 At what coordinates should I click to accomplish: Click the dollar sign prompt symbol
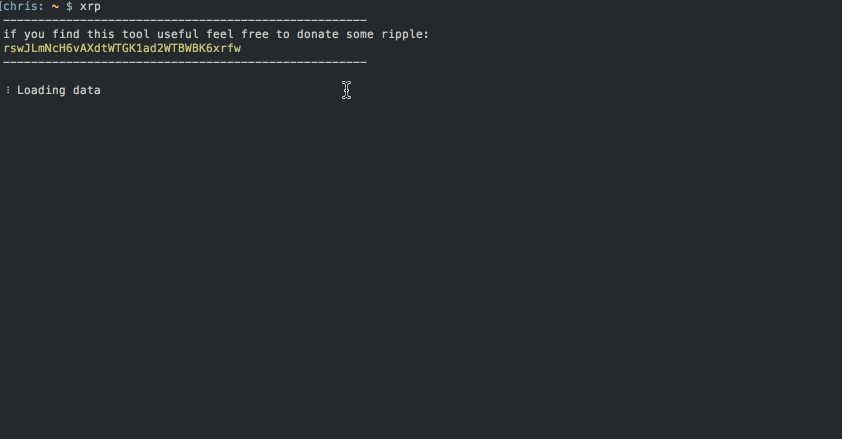(69, 6)
